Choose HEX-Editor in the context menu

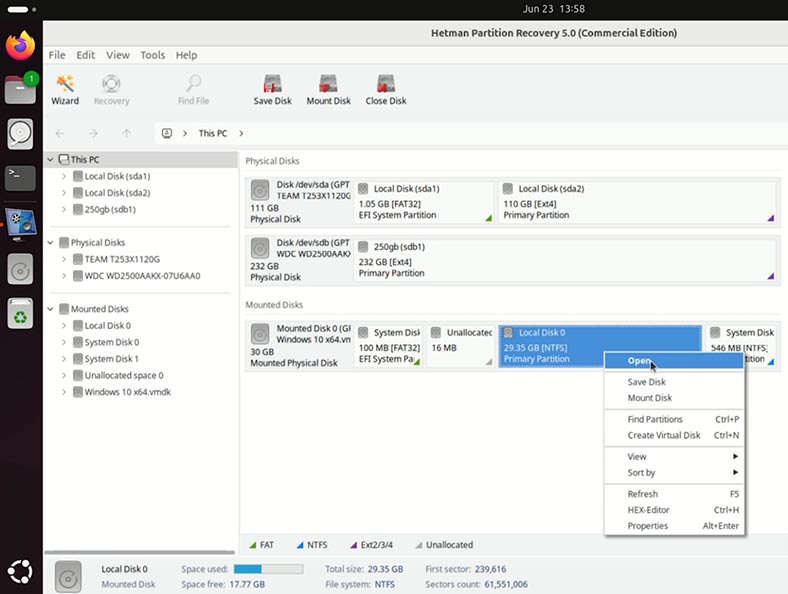click(x=673, y=510)
